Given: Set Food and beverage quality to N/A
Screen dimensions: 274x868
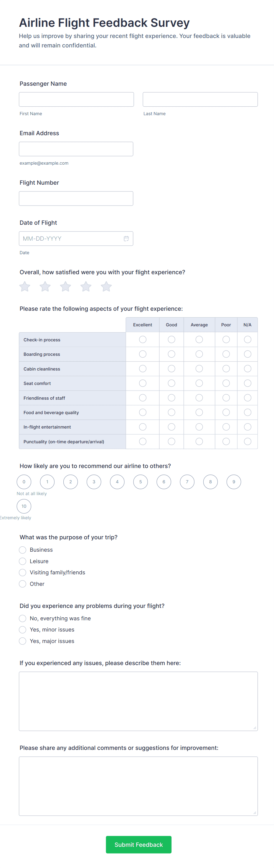Looking at the screenshot, I should tap(247, 412).
